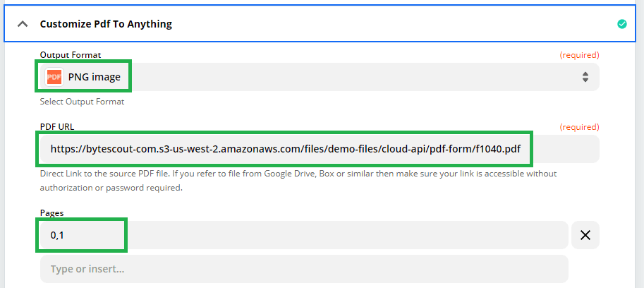Click the 'Customize Pdf To Anything' header title

tap(106, 24)
